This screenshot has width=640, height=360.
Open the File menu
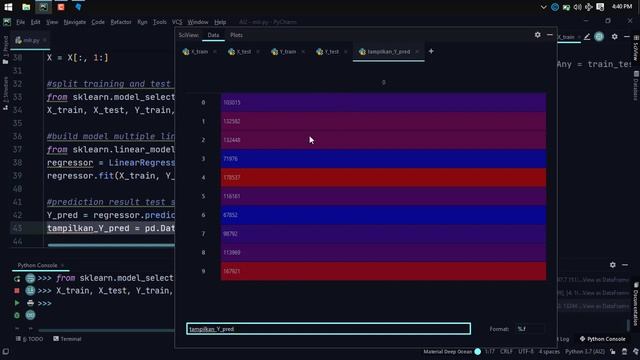coord(20,22)
